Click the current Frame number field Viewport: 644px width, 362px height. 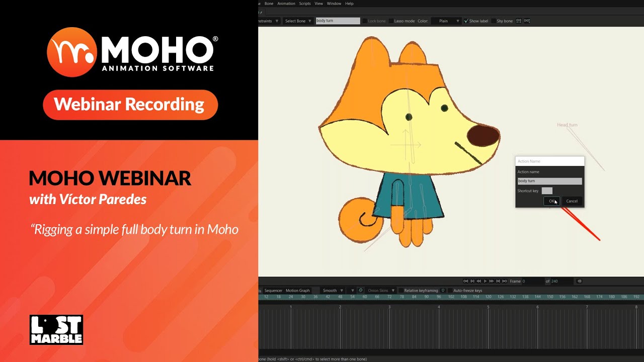pos(533,281)
